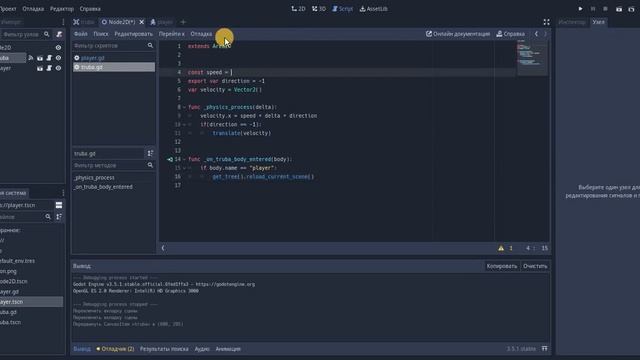Open the Редактор menu
The image size is (640, 360).
pyautogui.click(x=62, y=9)
